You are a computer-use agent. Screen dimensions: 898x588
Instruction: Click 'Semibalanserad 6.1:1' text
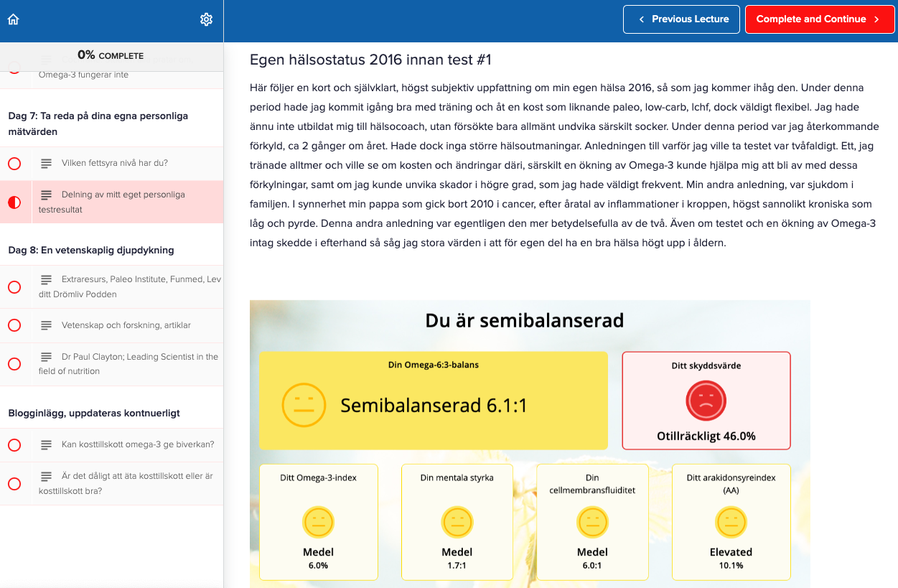(x=434, y=406)
